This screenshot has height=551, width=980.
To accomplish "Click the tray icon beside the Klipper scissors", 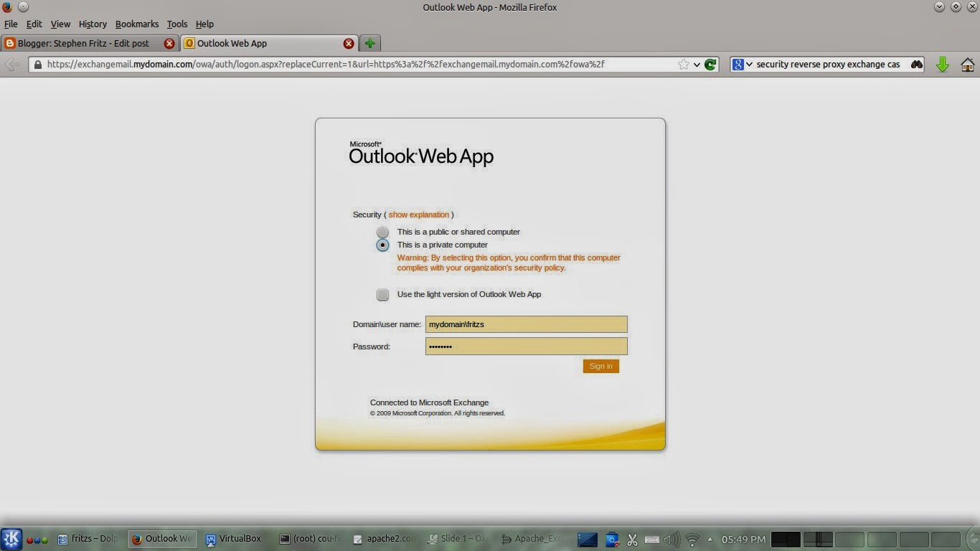I will coord(612,540).
